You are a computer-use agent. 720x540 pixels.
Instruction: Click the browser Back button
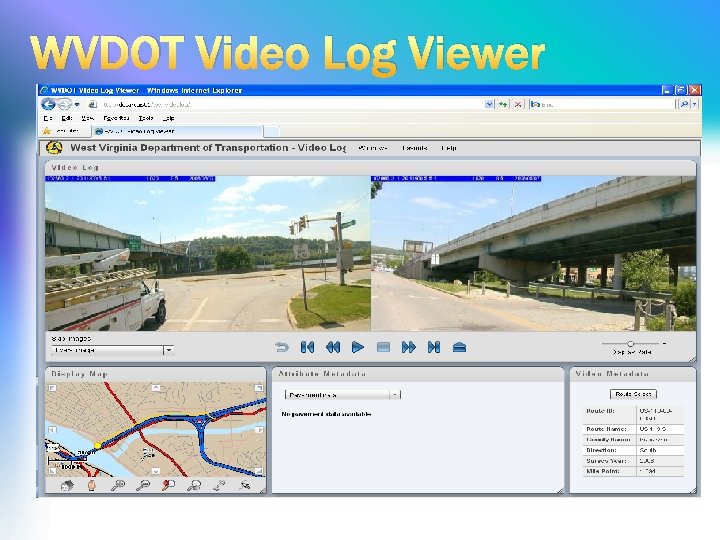(49, 104)
